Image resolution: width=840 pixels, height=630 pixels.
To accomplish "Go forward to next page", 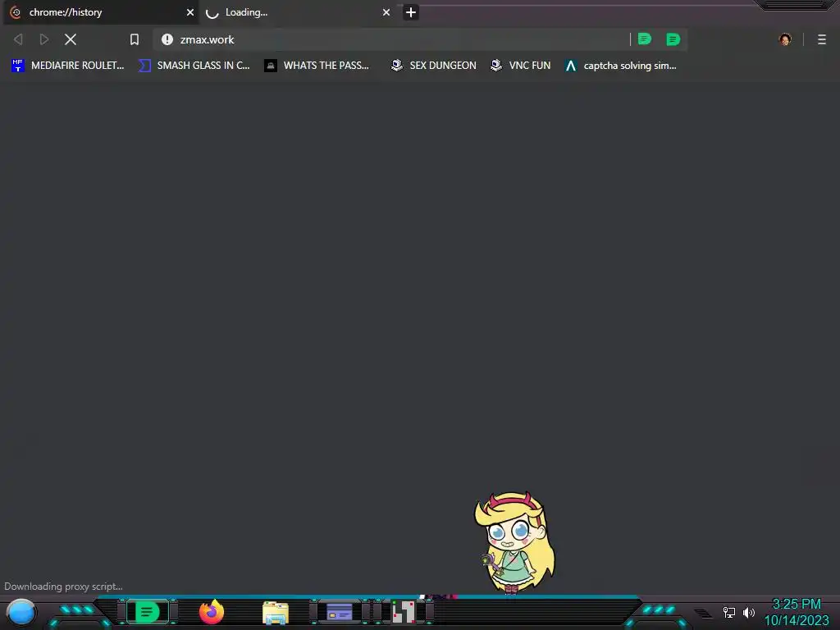I will pos(44,39).
